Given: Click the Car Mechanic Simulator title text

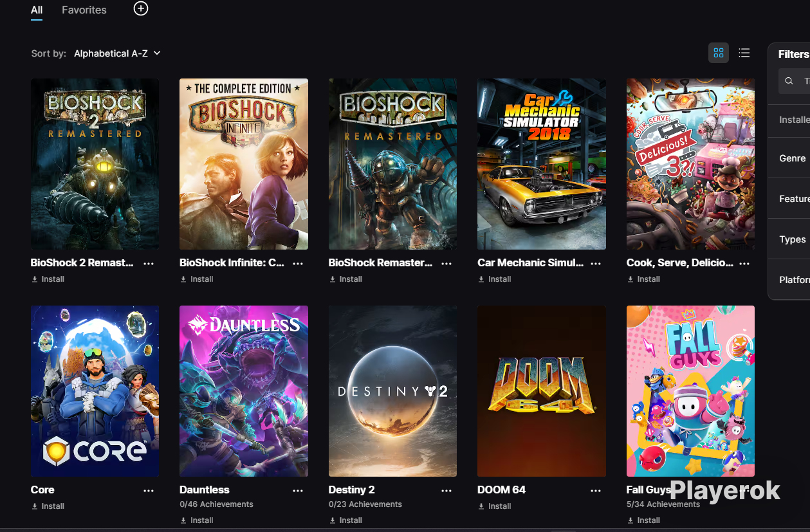Looking at the screenshot, I should [531, 262].
